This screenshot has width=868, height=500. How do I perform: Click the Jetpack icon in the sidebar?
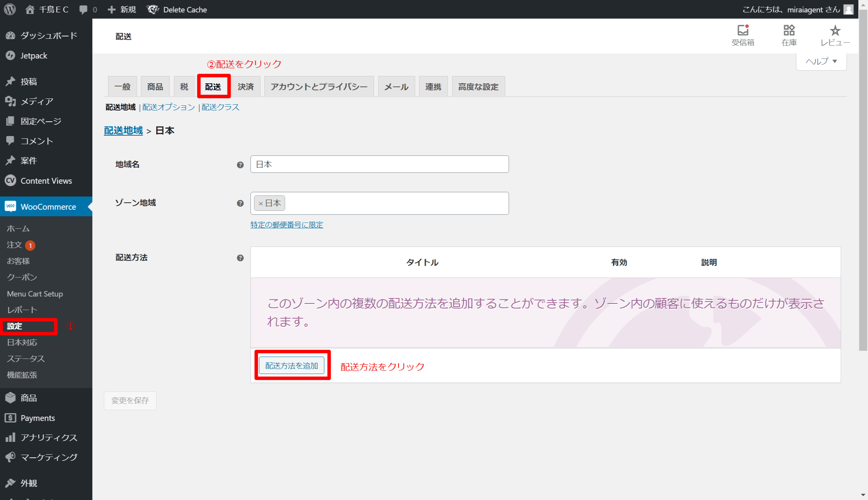coord(10,55)
